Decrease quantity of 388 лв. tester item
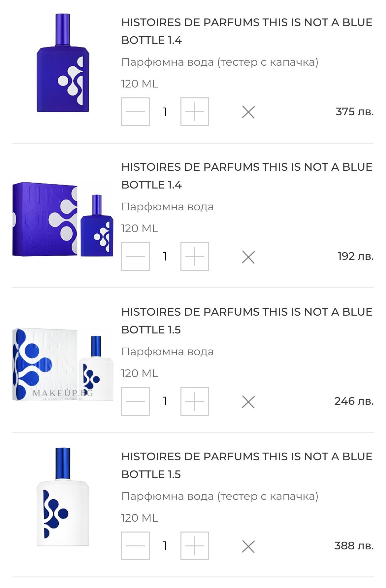Viewport: 386px width, 588px height. 135,546
